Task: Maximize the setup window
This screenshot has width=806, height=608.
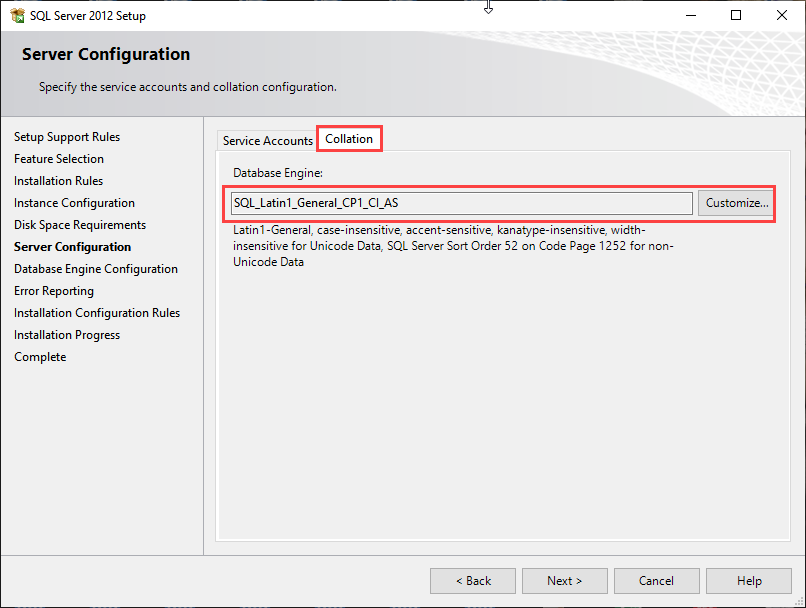Action: tap(736, 15)
